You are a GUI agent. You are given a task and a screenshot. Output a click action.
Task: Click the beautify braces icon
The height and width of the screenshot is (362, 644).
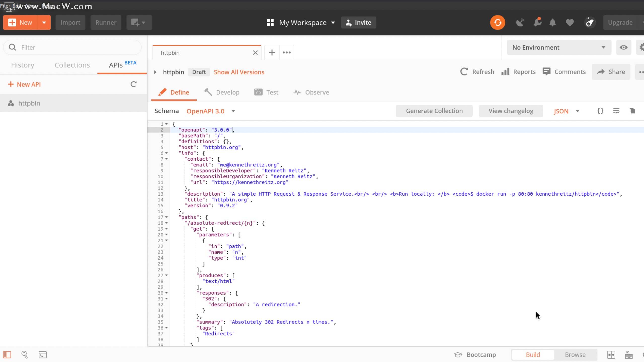[x=600, y=111]
